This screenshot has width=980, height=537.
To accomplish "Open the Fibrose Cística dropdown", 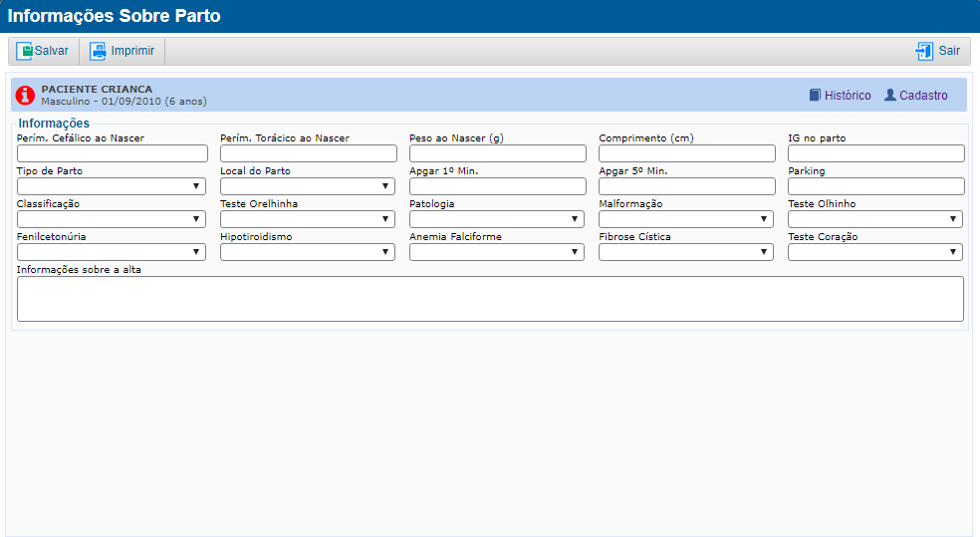I will point(686,252).
